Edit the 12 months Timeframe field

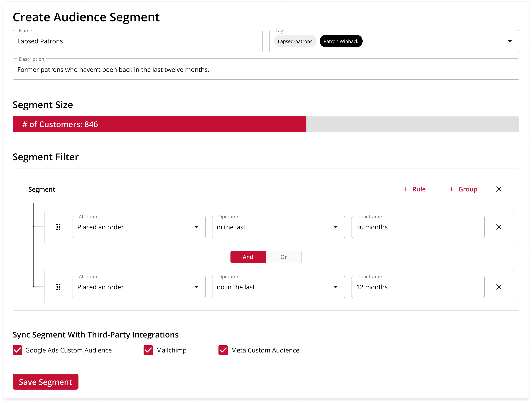tap(418, 287)
